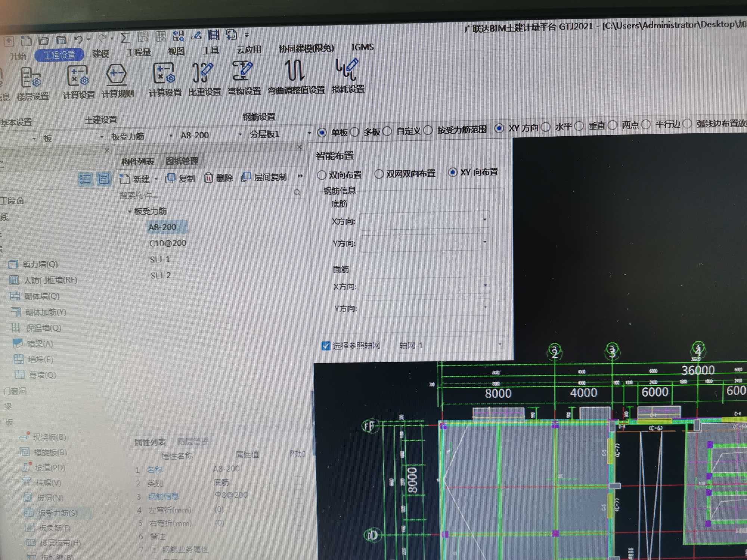Click the Open folder icon
747x560 pixels.
coord(44,40)
